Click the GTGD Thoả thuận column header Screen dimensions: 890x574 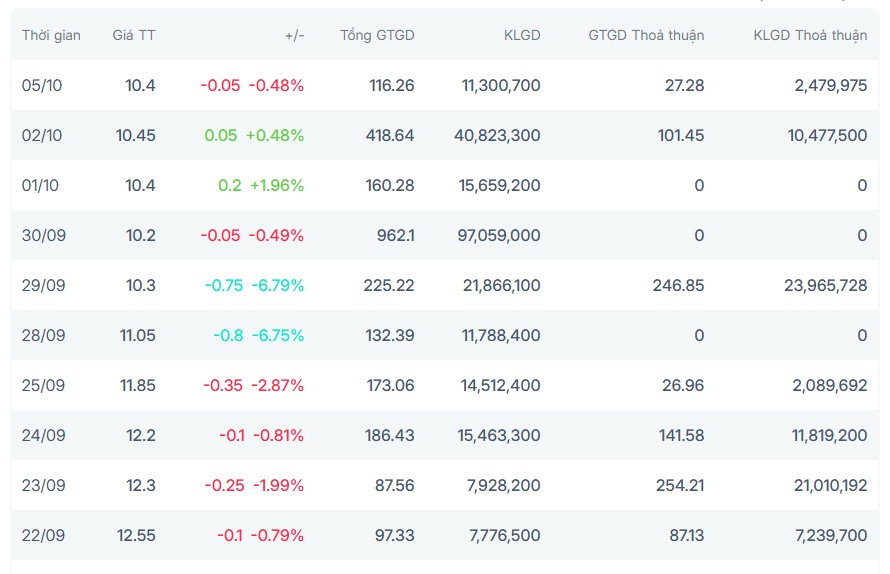click(646, 35)
